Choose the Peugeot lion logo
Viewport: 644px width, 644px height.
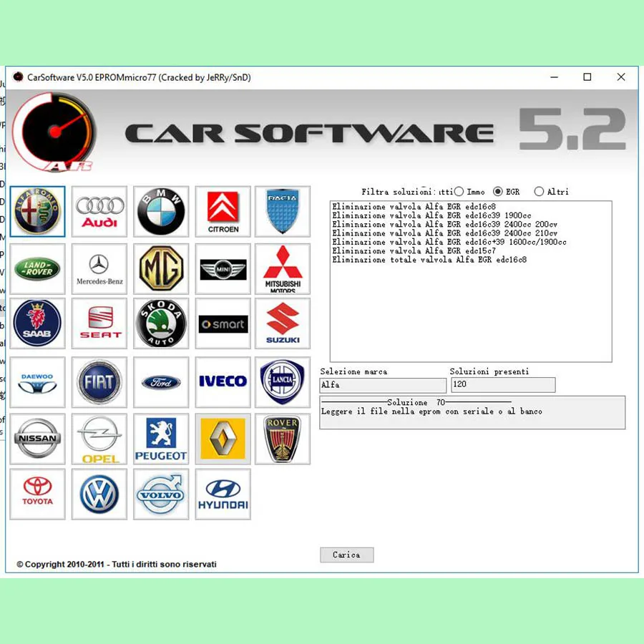click(161, 439)
